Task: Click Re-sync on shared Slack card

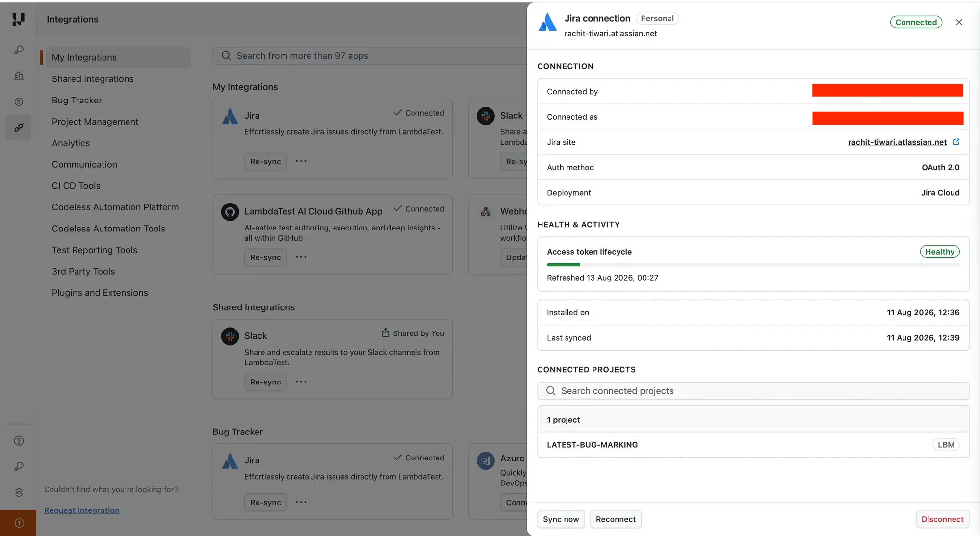Action: 265,382
